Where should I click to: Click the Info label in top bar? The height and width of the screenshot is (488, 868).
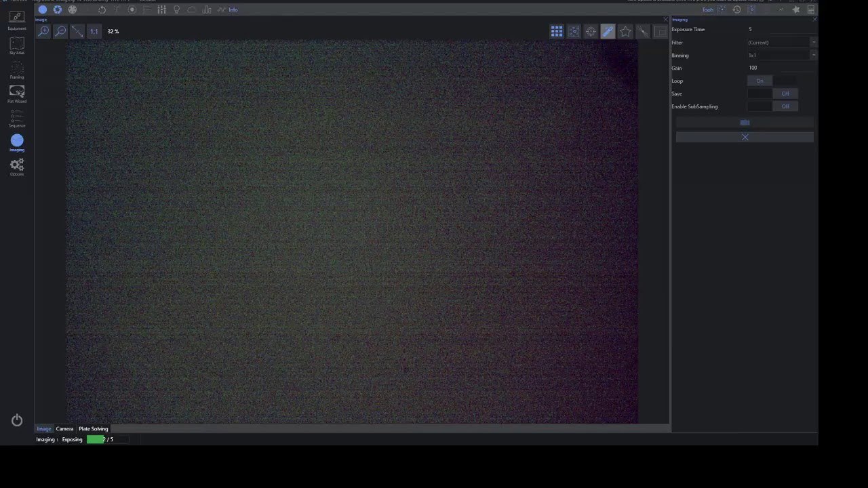(x=233, y=9)
